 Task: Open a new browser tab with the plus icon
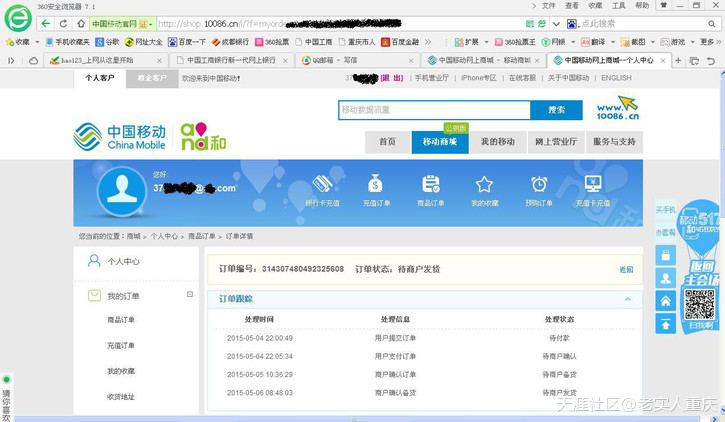[678, 61]
